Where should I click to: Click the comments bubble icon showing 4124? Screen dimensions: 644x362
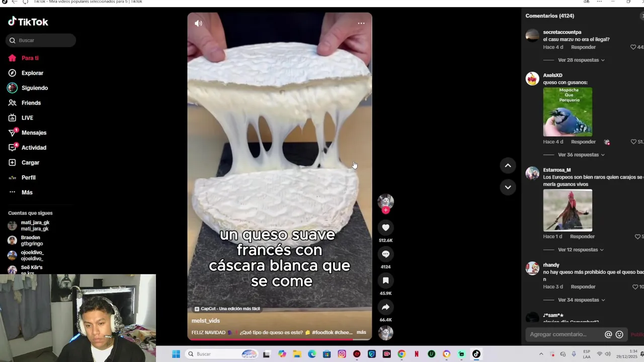click(386, 254)
